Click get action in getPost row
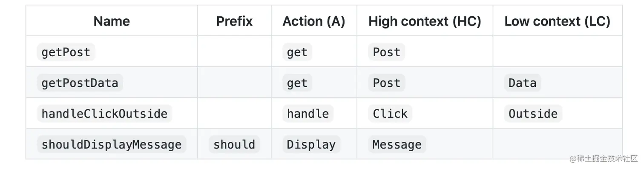644x169 pixels. [297, 52]
